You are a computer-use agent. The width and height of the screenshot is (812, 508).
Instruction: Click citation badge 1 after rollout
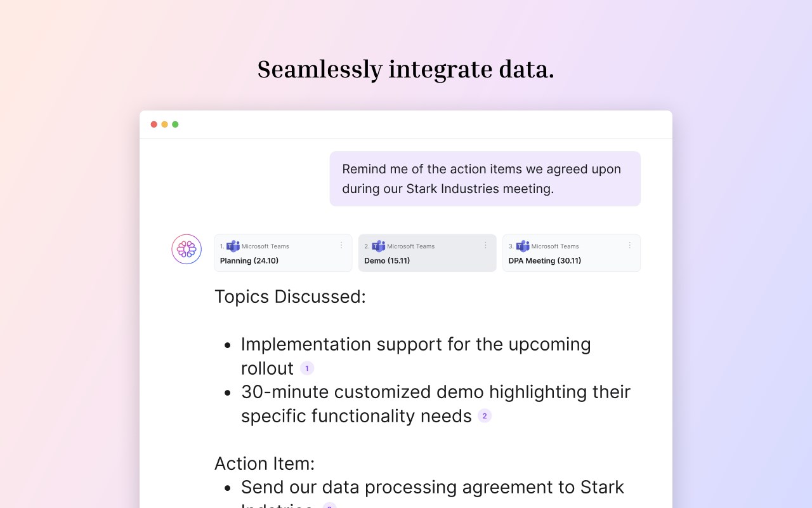tap(307, 368)
